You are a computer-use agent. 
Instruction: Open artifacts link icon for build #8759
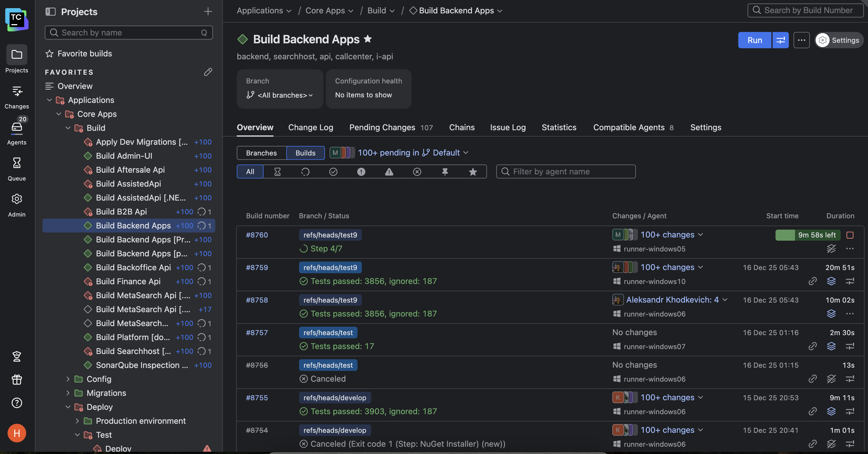[812, 281]
